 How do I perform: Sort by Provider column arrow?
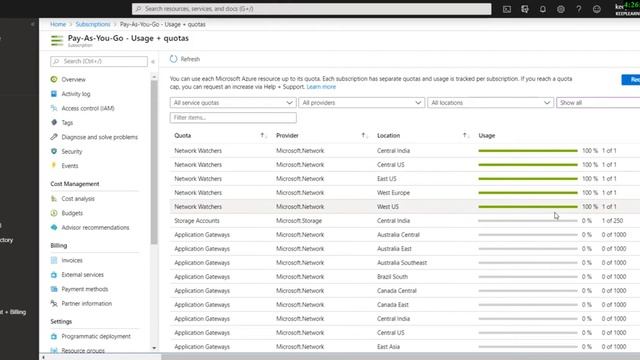(x=364, y=136)
